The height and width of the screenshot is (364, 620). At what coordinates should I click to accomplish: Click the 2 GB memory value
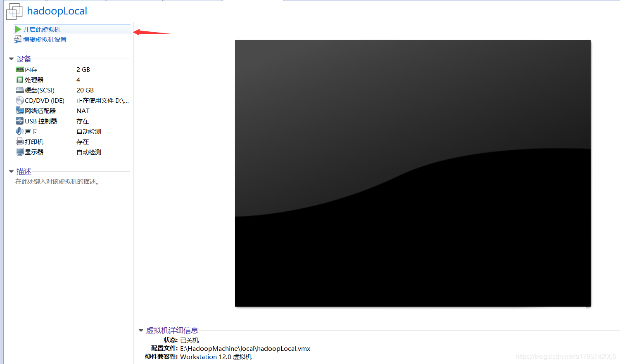point(83,70)
